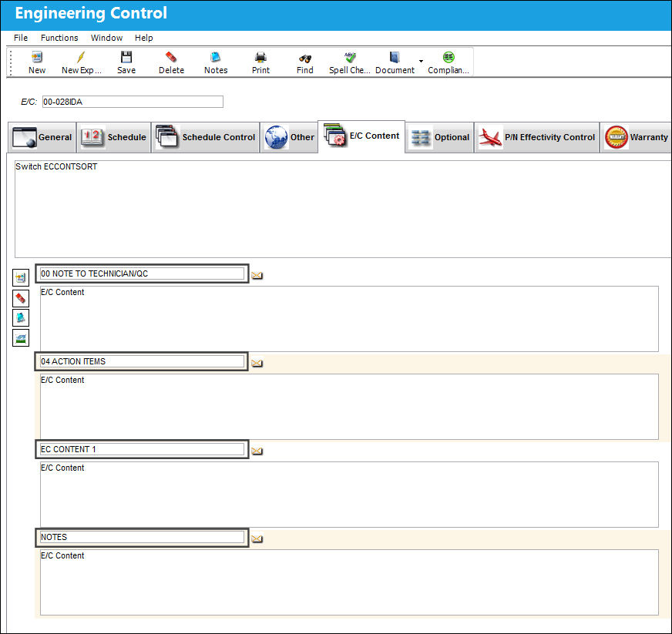Select the E/C Content tab
This screenshot has width=672, height=634.
pyautogui.click(x=361, y=136)
